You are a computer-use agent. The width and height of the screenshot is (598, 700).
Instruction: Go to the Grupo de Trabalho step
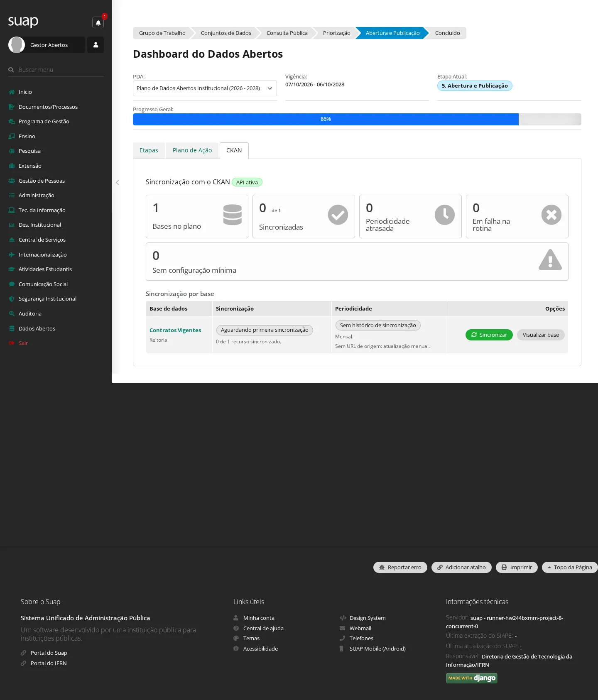[162, 33]
